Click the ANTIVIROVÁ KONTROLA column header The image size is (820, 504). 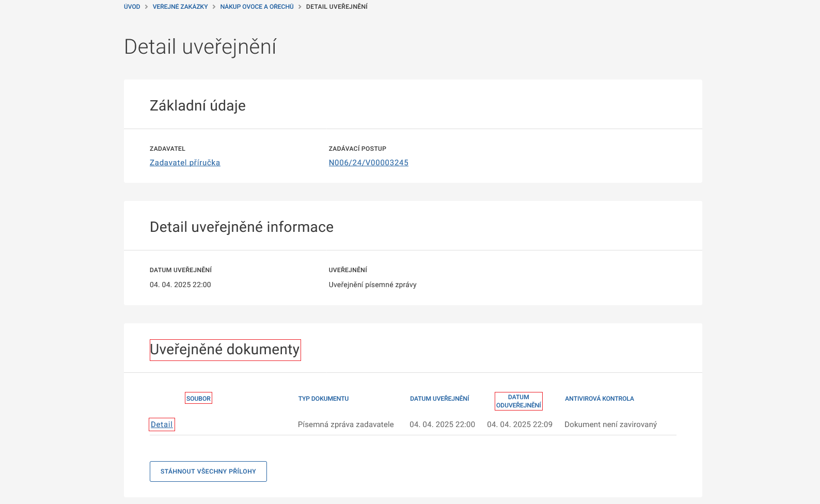(599, 399)
